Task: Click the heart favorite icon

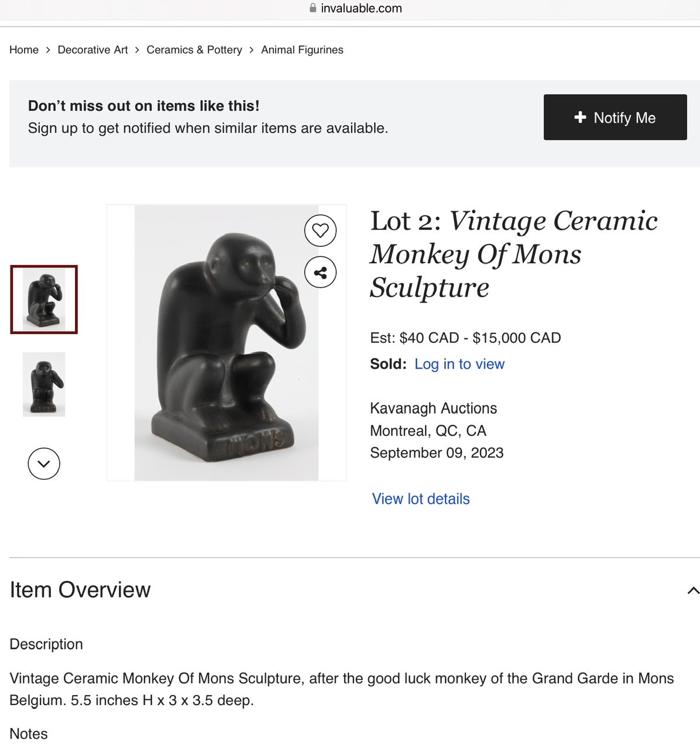Action: tap(320, 231)
